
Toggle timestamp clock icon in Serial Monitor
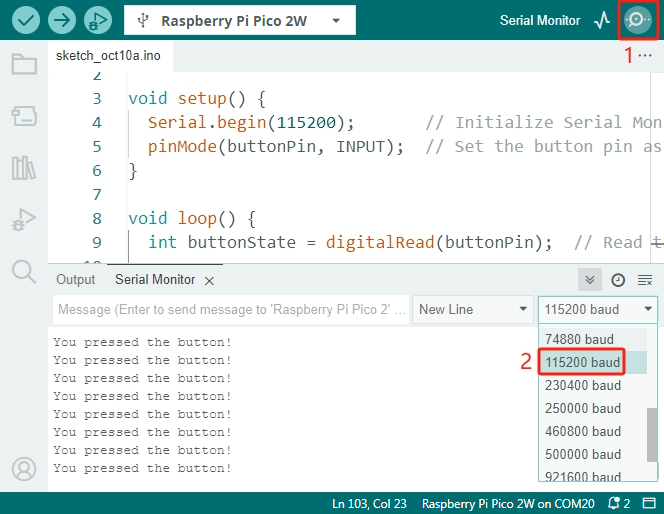618,280
